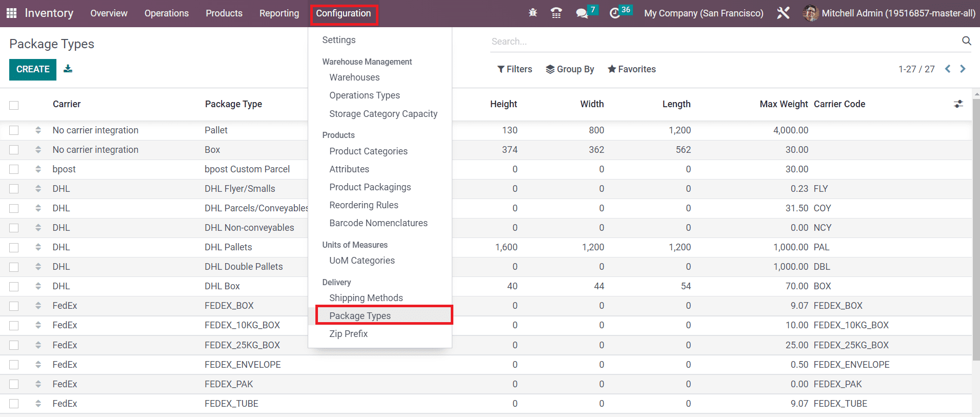Tick the bpost row checkbox
This screenshot has width=980, height=417.
[x=14, y=169]
